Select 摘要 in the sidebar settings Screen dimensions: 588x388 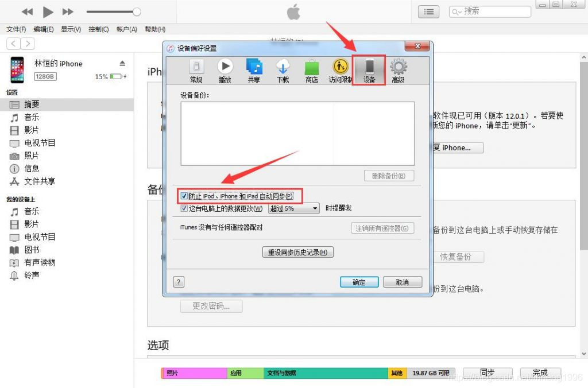tap(67, 104)
